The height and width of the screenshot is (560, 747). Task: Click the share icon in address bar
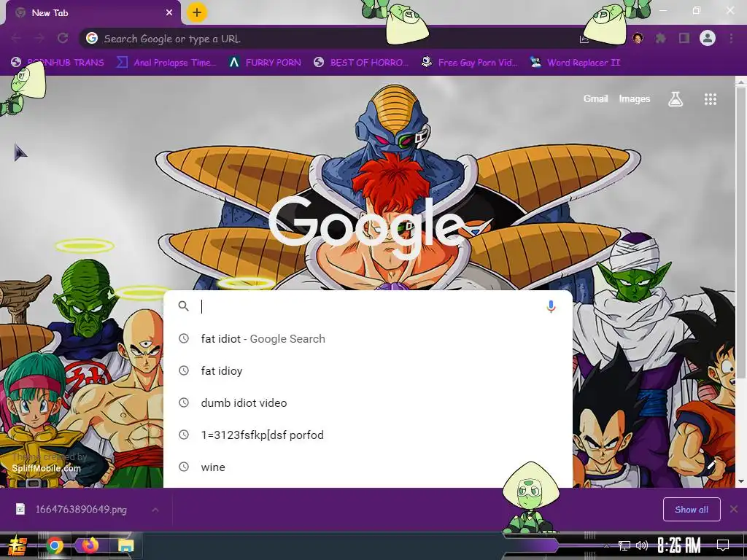tap(584, 39)
